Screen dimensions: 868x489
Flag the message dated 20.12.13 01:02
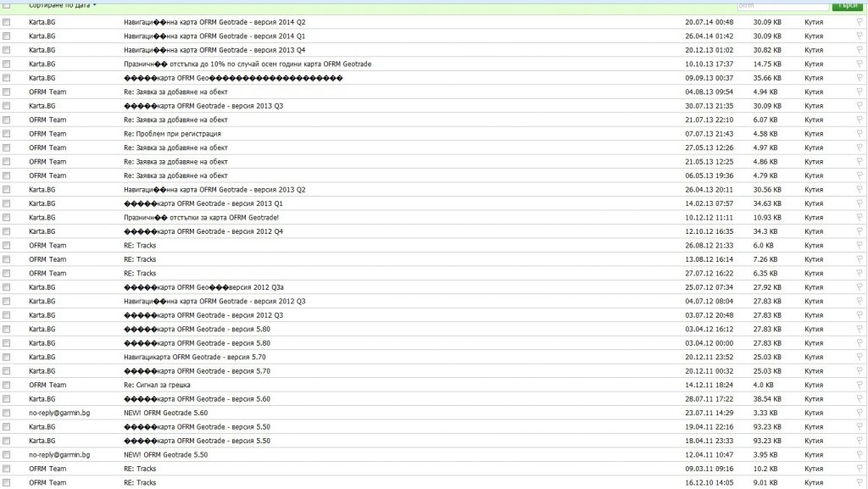point(860,50)
